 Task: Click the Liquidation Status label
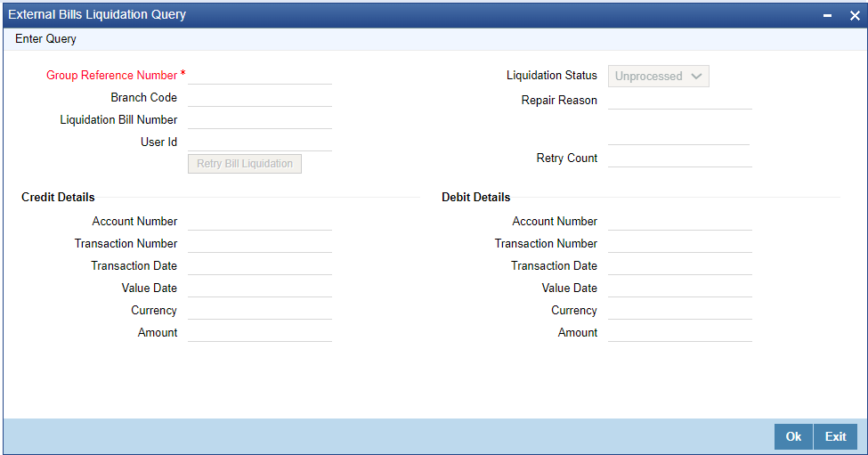point(552,76)
